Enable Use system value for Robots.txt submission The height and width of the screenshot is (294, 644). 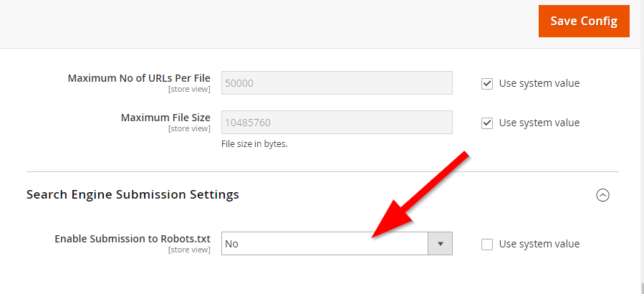486,245
